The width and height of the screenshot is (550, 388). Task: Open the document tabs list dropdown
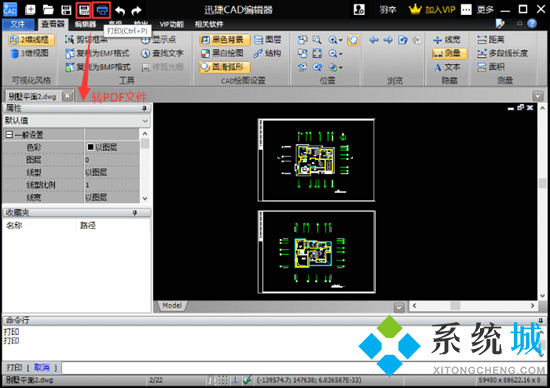[538, 95]
